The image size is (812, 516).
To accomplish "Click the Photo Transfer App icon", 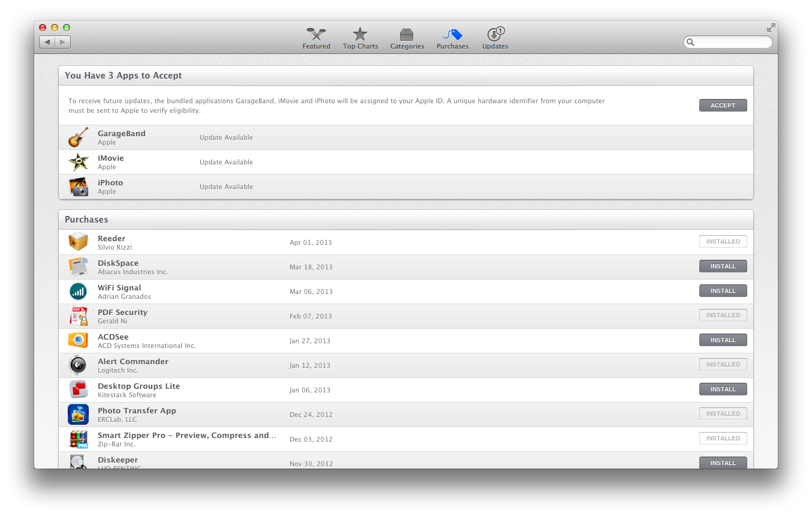I will pos(79,414).
